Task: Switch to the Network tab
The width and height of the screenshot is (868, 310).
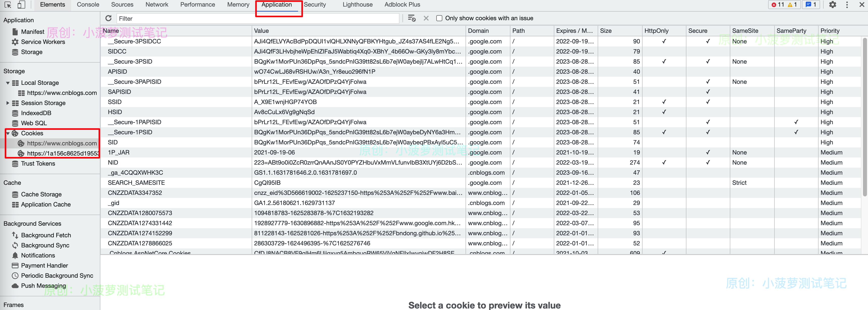Action: coord(157,5)
